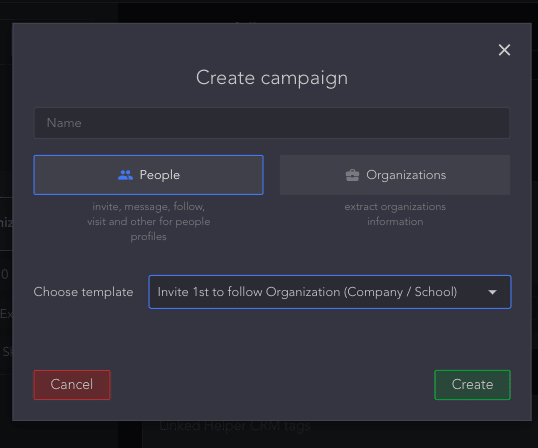Click the 'extract organizations information' description
538x448 pixels.
(x=395, y=214)
